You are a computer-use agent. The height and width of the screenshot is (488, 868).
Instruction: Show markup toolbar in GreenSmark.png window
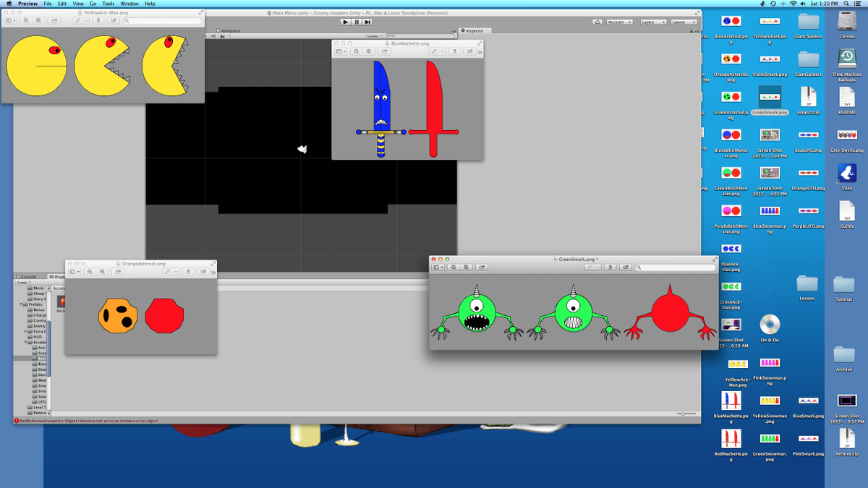626,267
